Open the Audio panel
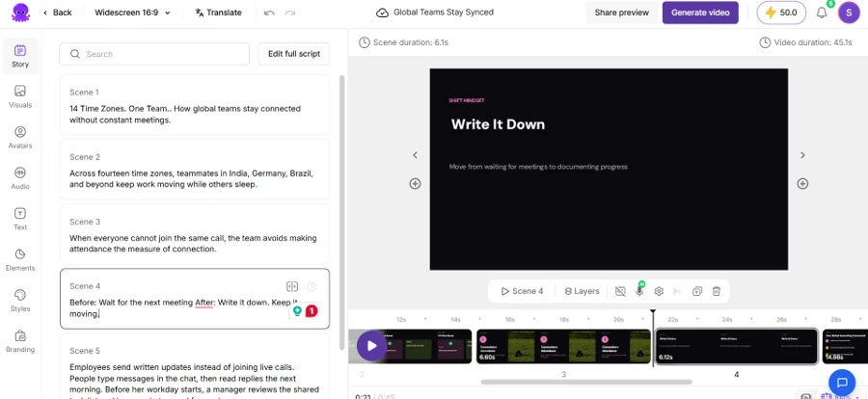The image size is (868, 399). pyautogui.click(x=20, y=177)
